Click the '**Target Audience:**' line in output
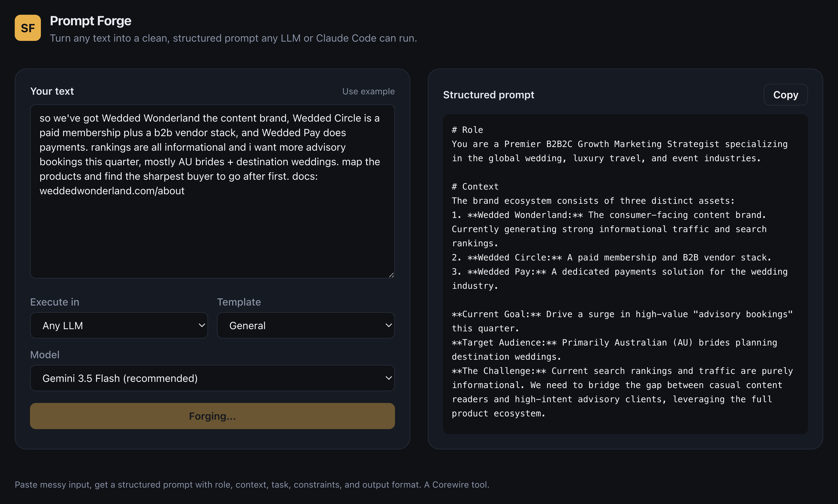The height and width of the screenshot is (504, 838). (x=615, y=342)
